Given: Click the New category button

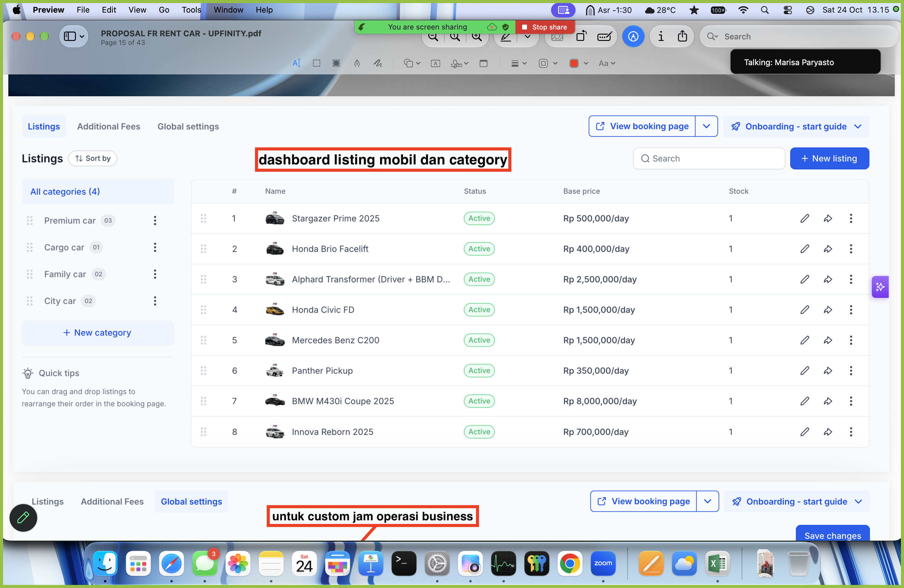Looking at the screenshot, I should [x=97, y=333].
